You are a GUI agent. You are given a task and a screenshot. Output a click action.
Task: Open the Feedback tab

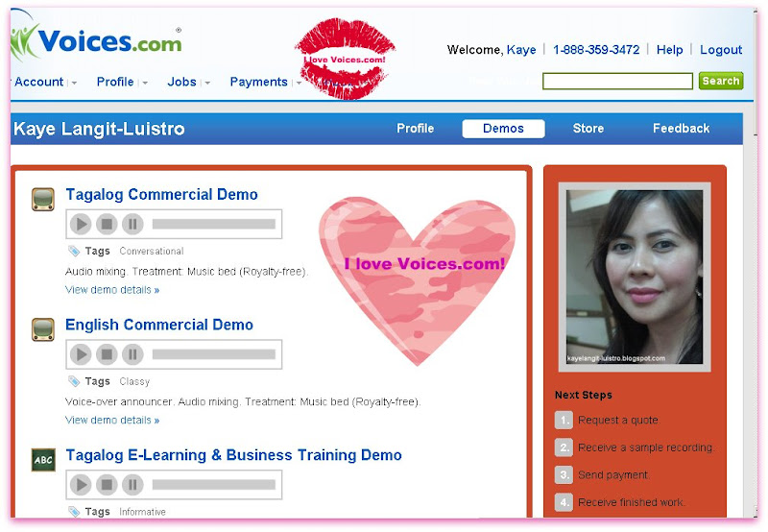pos(682,129)
